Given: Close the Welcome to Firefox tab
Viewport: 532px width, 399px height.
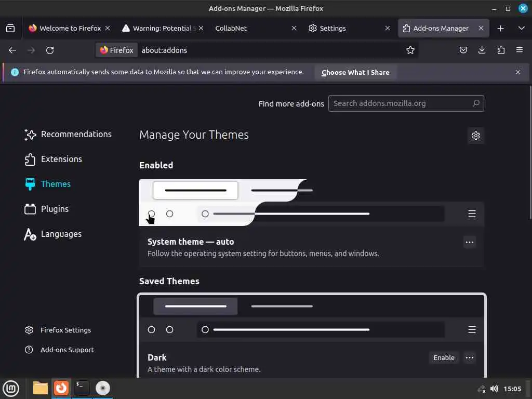Looking at the screenshot, I should (x=108, y=28).
